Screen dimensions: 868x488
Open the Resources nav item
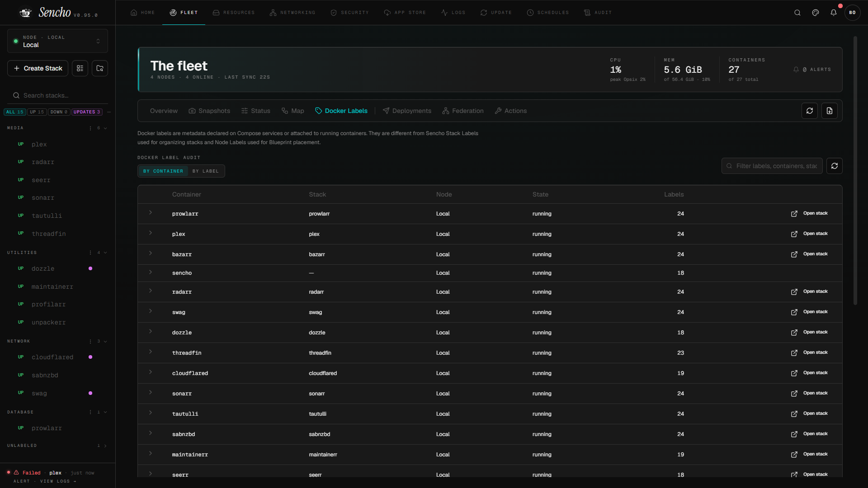coord(234,13)
